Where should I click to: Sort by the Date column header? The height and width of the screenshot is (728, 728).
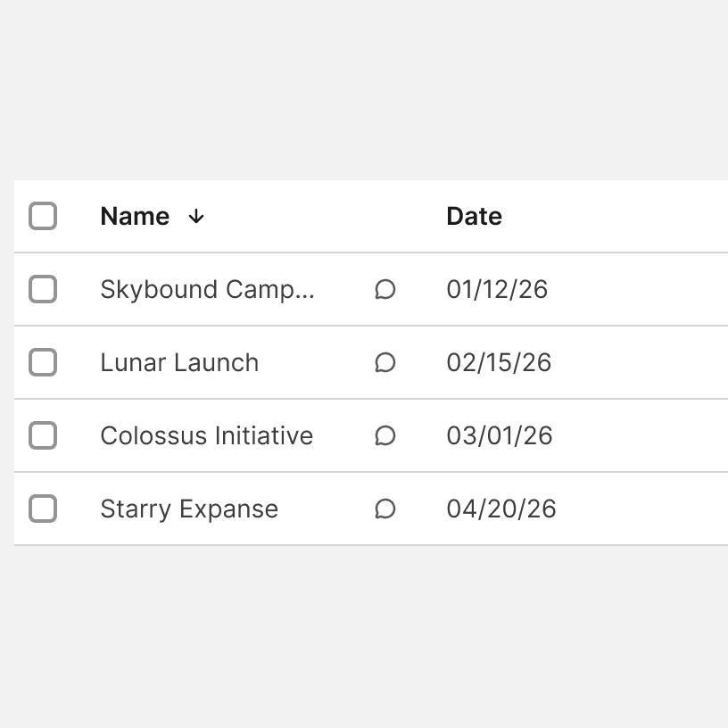(474, 217)
